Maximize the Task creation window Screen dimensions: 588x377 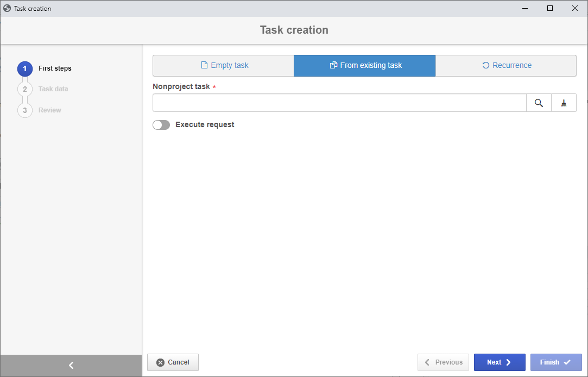click(x=550, y=8)
